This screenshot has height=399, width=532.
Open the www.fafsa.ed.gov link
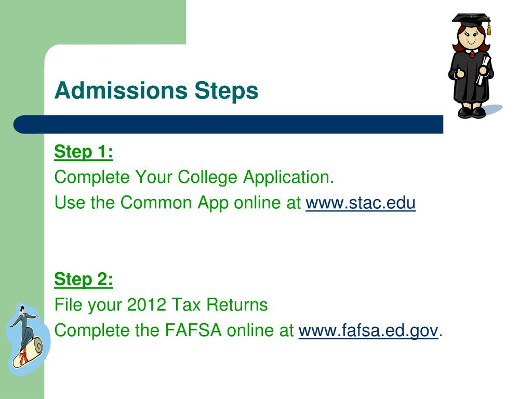click(x=368, y=330)
